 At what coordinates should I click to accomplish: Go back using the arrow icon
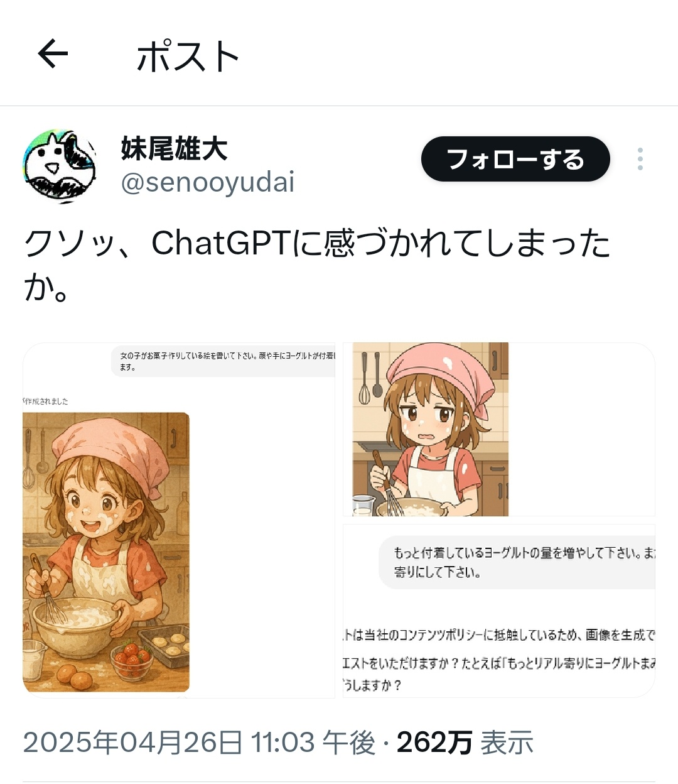pyautogui.click(x=53, y=53)
